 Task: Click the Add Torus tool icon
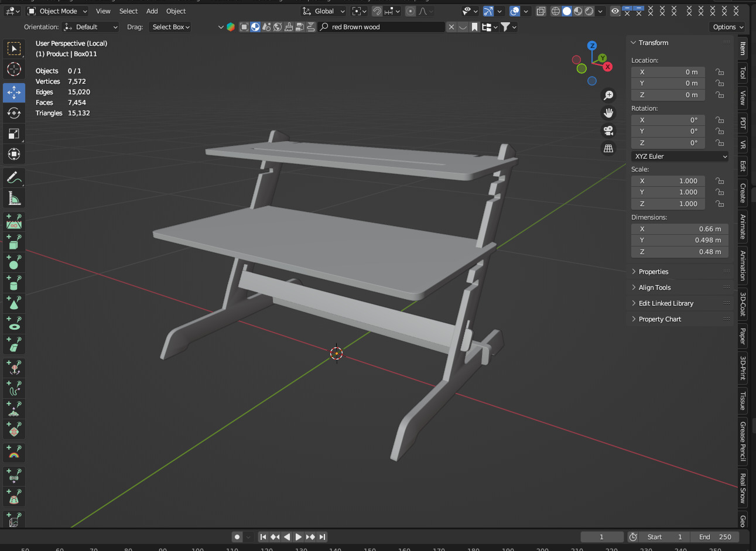coord(14,324)
